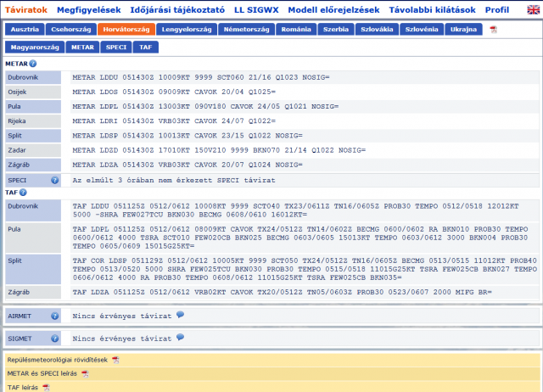The image size is (543, 392).
Task: Open PDF icon next to METAR és SPECI leírás
Action: (x=85, y=373)
